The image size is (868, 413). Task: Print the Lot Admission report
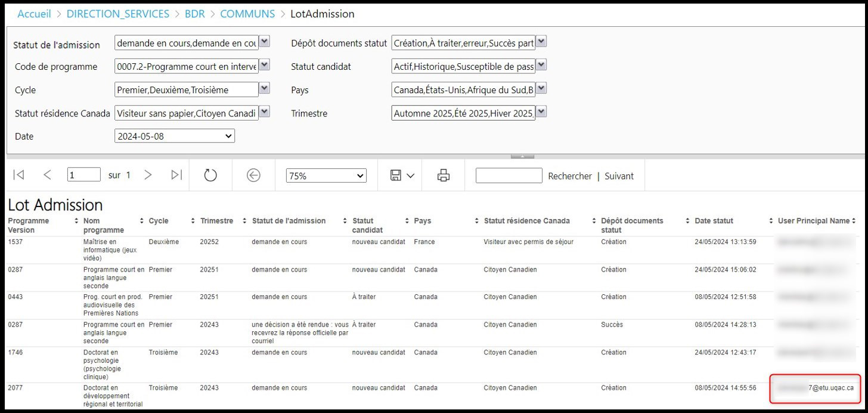pyautogui.click(x=443, y=175)
